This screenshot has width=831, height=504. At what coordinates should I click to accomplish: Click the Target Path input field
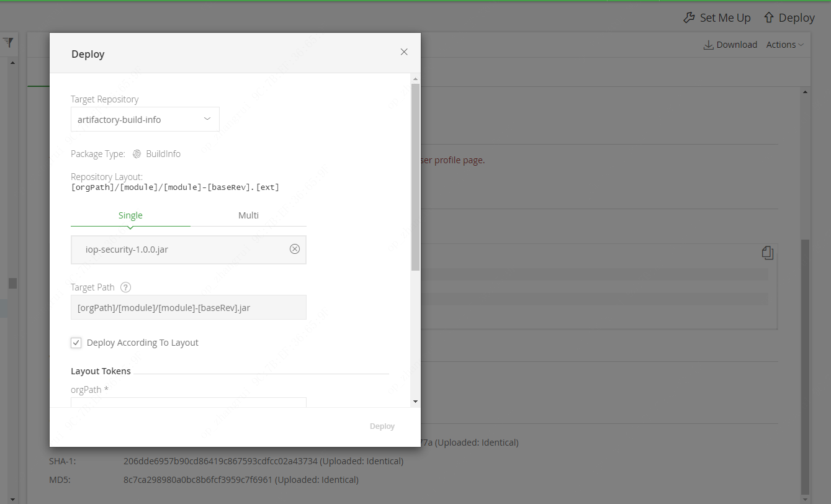coord(189,307)
